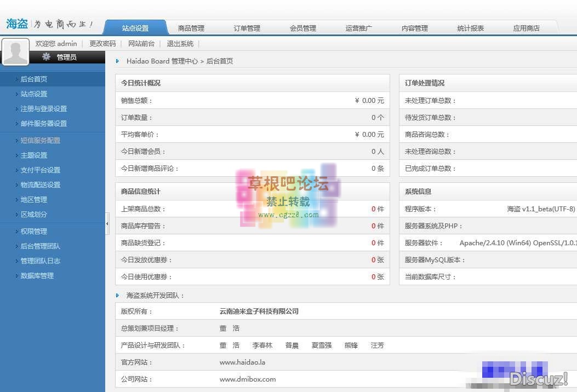The image size is (577, 392).
Task: Click the arrow icon beside 后台首页
Action: (x=15, y=78)
